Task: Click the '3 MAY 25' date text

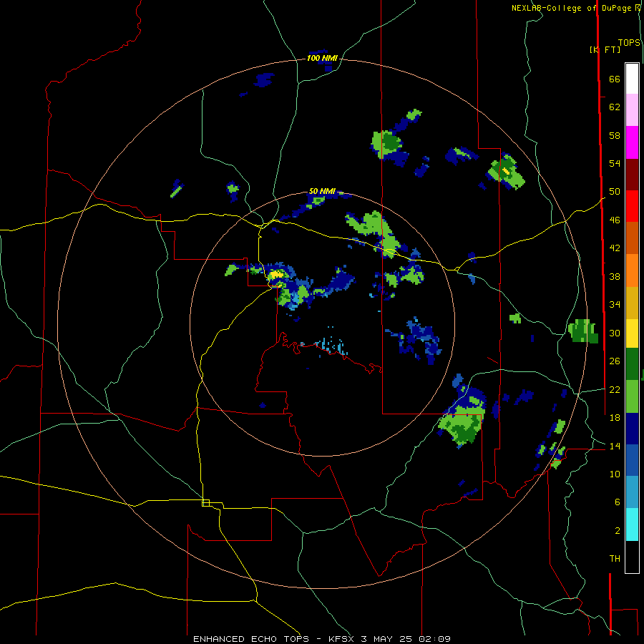Action: (x=387, y=639)
